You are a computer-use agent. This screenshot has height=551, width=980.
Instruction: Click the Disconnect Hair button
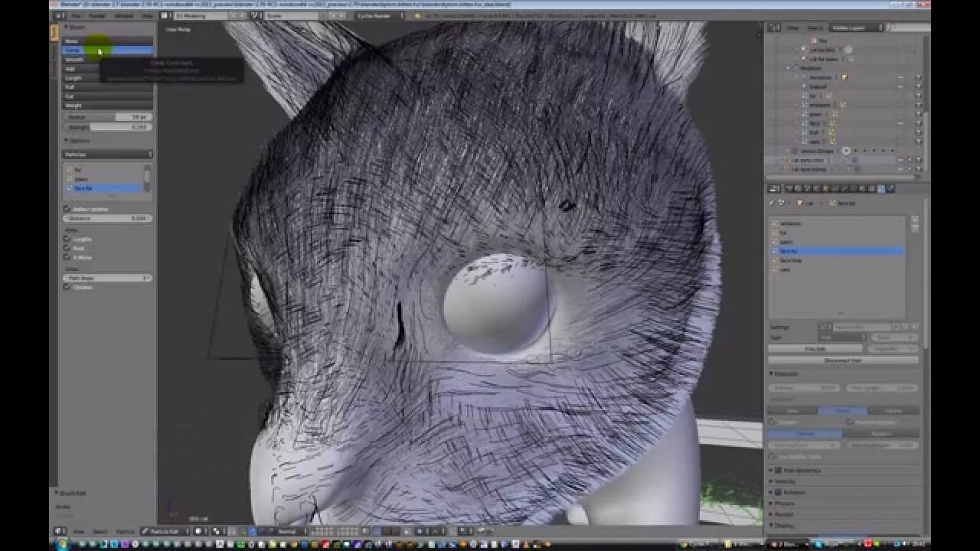point(843,360)
